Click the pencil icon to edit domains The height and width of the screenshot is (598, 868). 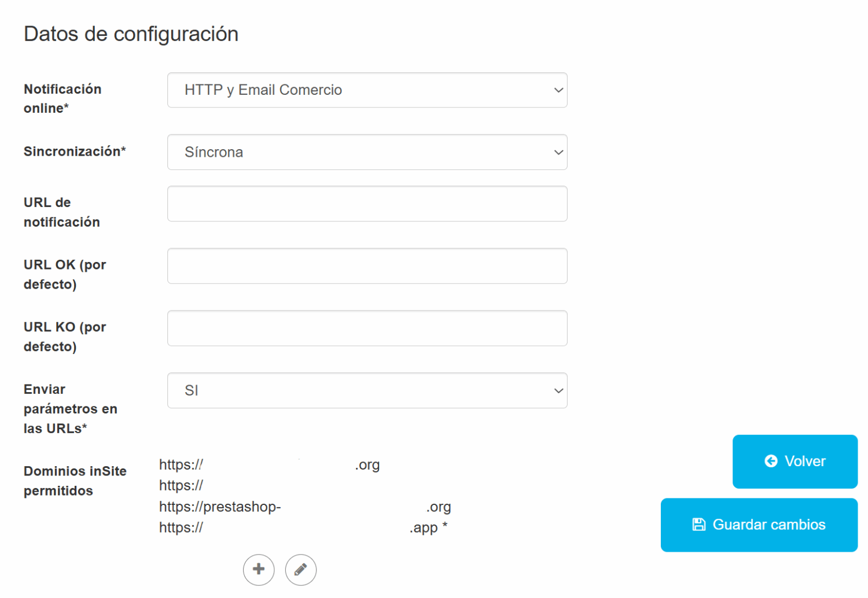(x=300, y=570)
